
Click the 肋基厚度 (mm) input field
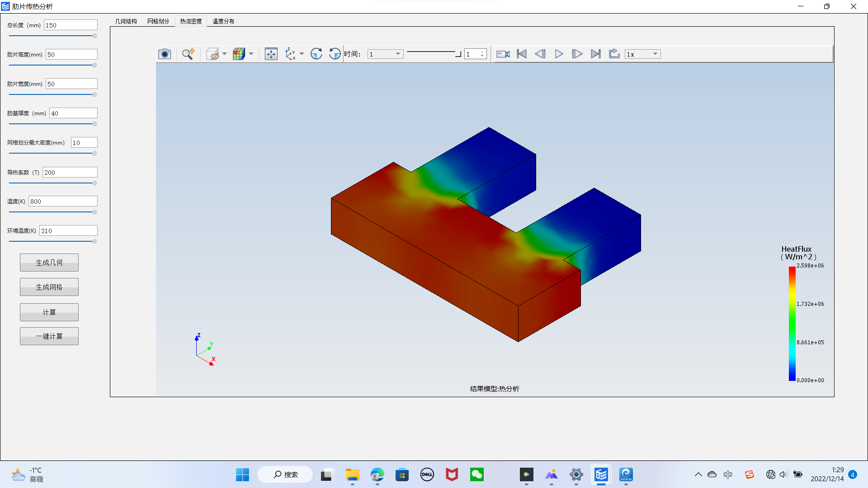click(x=73, y=113)
